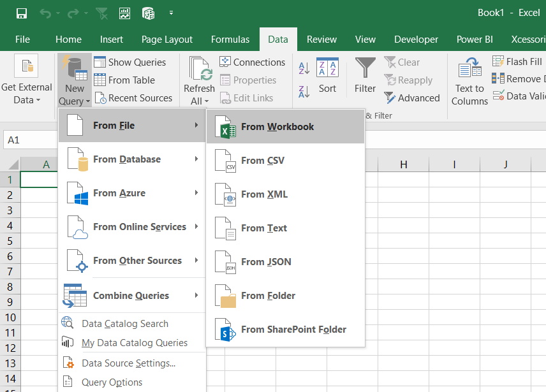Click the Properties button in the ribbon
This screenshot has height=392, width=546.
coord(248,80)
